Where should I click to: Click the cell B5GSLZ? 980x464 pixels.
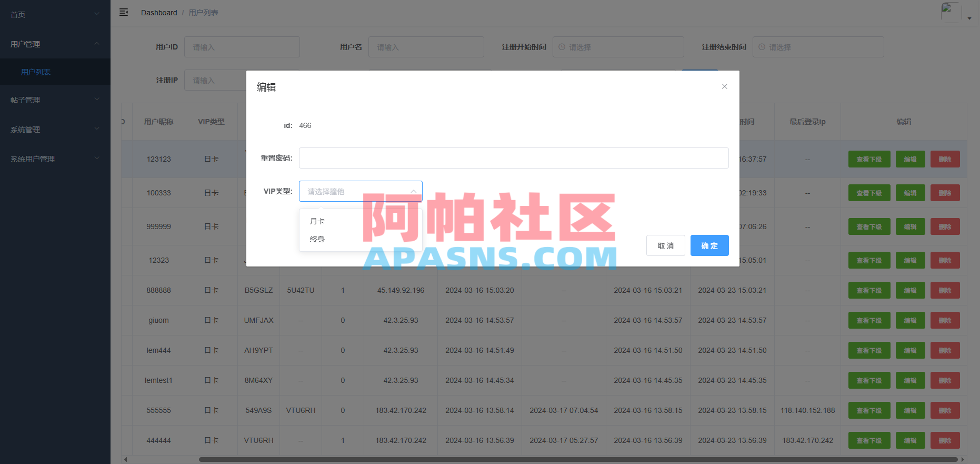[258, 290]
